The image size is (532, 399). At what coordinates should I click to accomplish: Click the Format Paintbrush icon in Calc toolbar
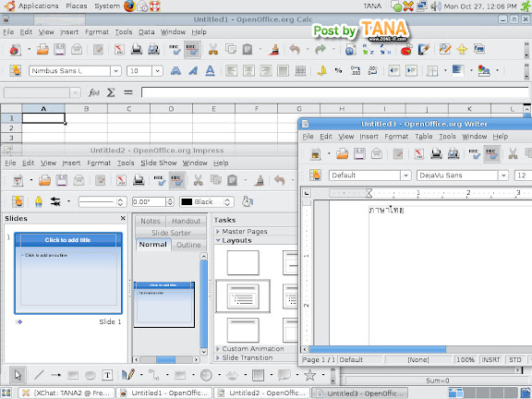tap(273, 50)
